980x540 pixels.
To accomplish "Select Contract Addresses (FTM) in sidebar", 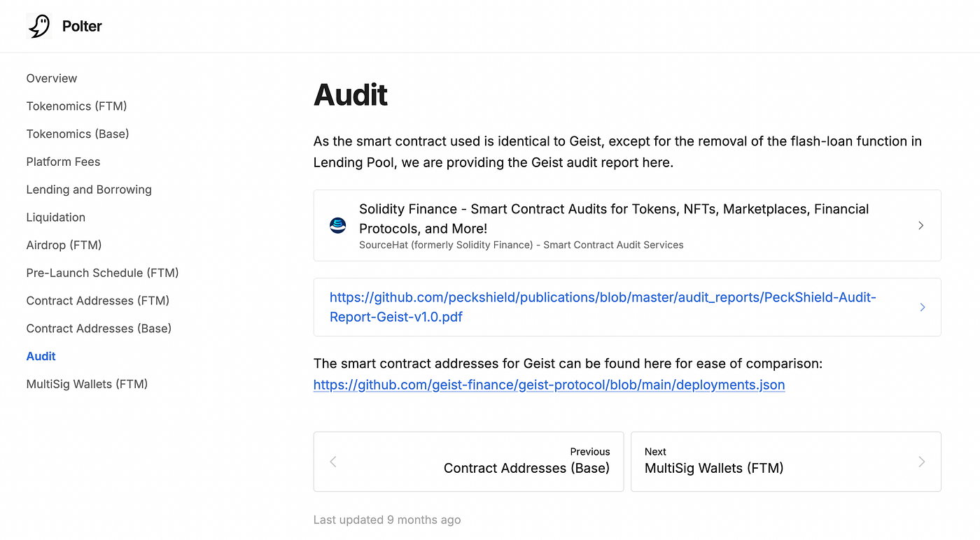I will click(98, 301).
